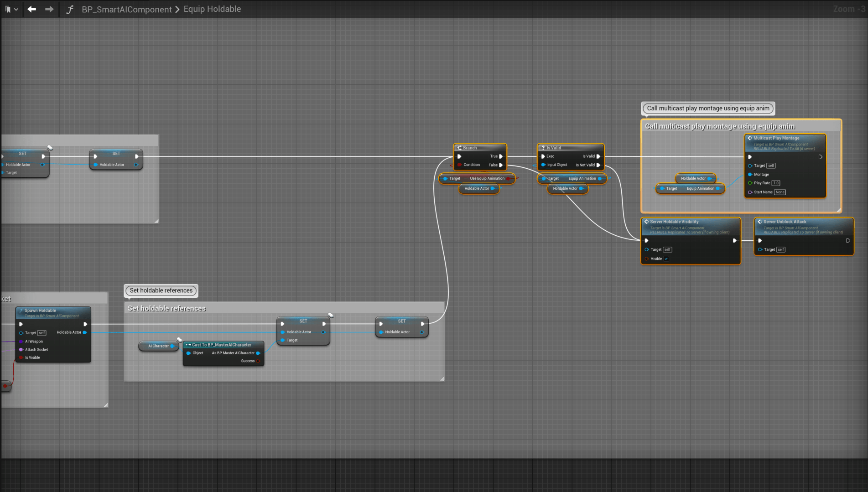Image resolution: width=868 pixels, height=492 pixels.
Task: Click the Play Rate value field
Action: (x=776, y=183)
